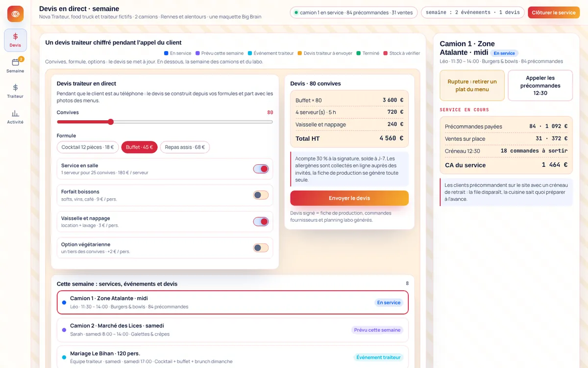Select the Cocktail 12 pièces · 18 € formula

[88, 147]
